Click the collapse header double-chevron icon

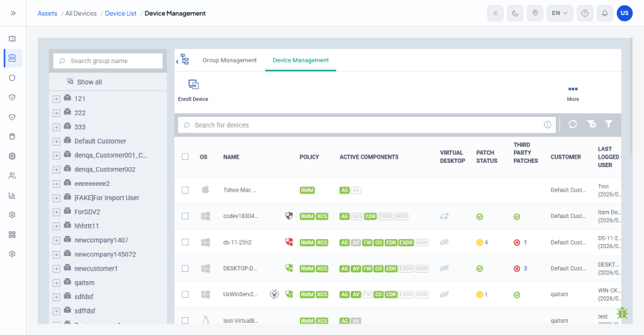click(496, 13)
